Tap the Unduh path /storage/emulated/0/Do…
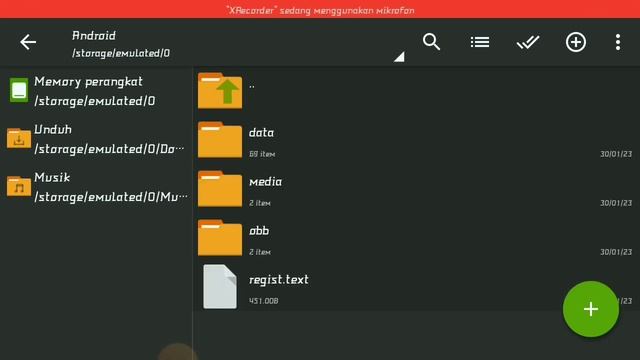This screenshot has width=640, height=360. pyautogui.click(x=109, y=149)
